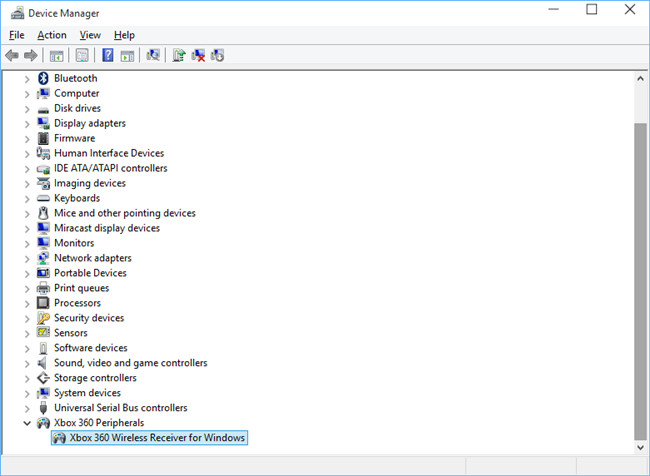Select the Print queues printer icon
Image resolution: width=650 pixels, height=476 pixels.
(x=43, y=288)
